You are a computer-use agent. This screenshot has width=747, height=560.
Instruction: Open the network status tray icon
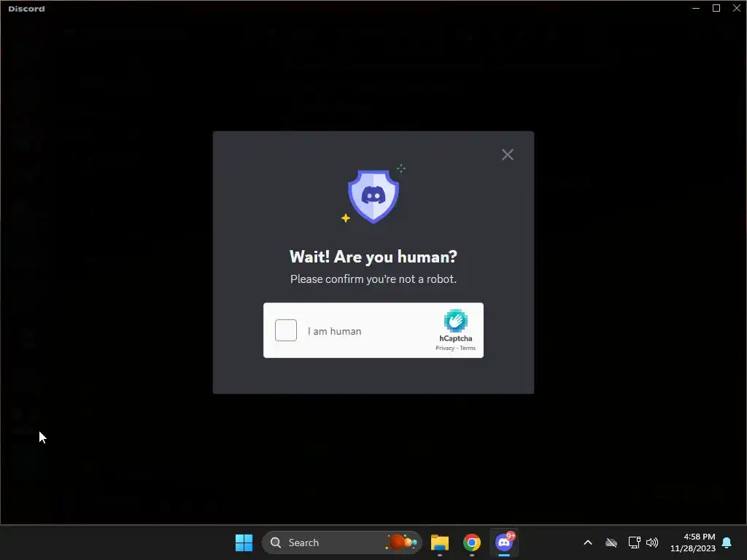[634, 542]
